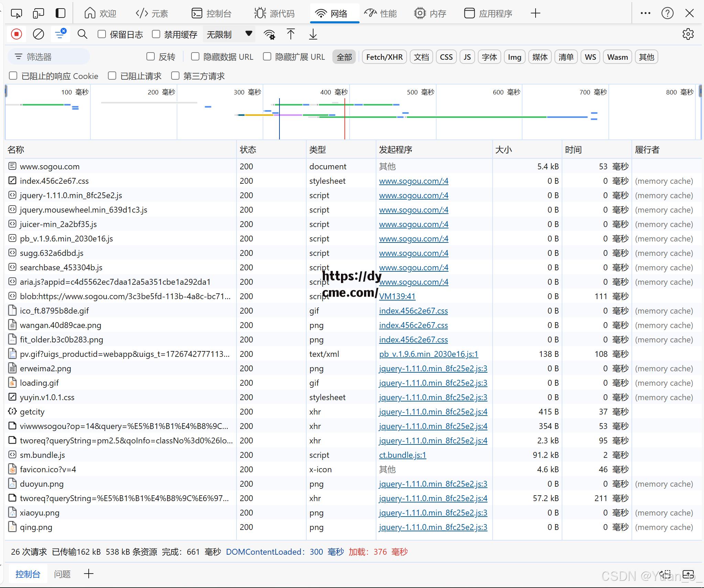Switch to the 控制台 tab

(x=211, y=13)
